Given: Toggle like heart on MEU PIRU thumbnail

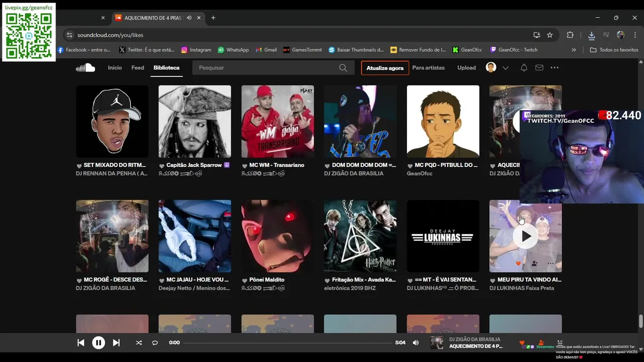Looking at the screenshot, I should (518, 263).
